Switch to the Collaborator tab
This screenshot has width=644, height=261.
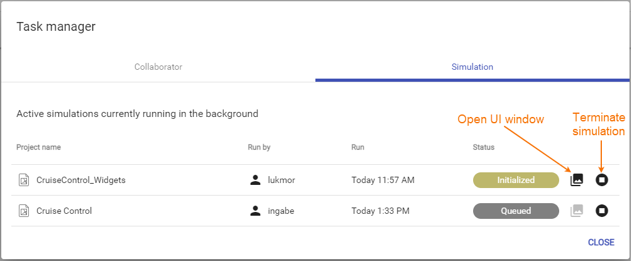[x=158, y=67]
